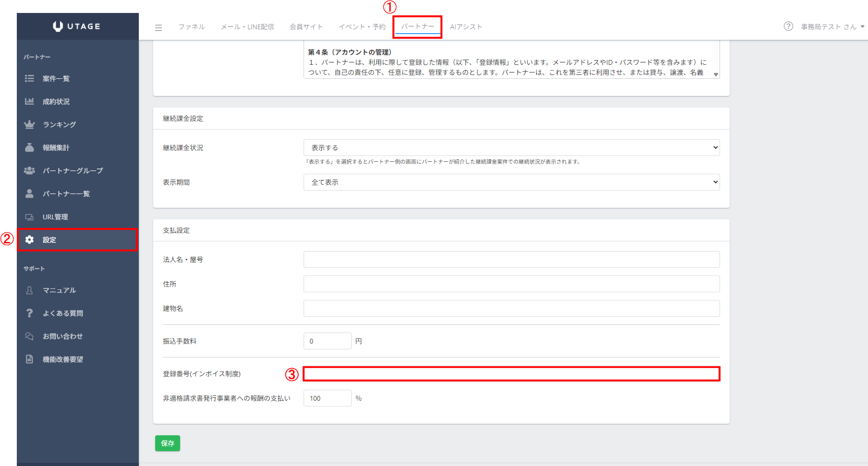Open URL管理 in the sidebar
Screen dimensions: 868x466
point(55,217)
